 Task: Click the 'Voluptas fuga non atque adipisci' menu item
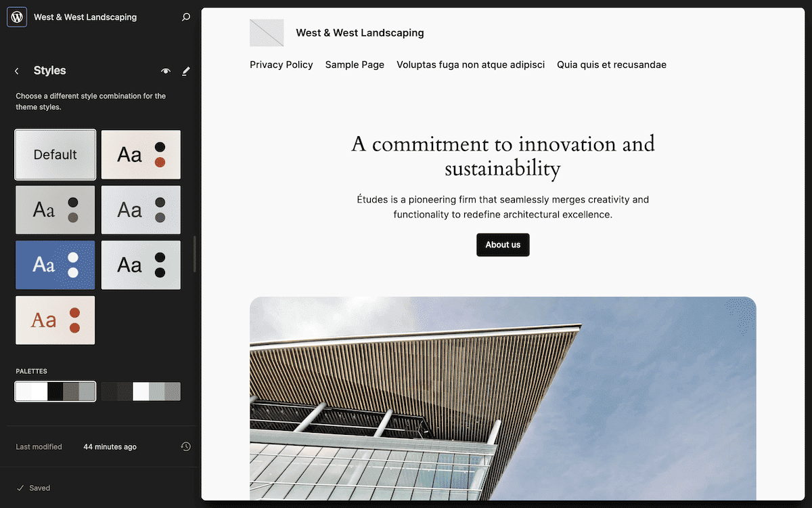point(470,64)
